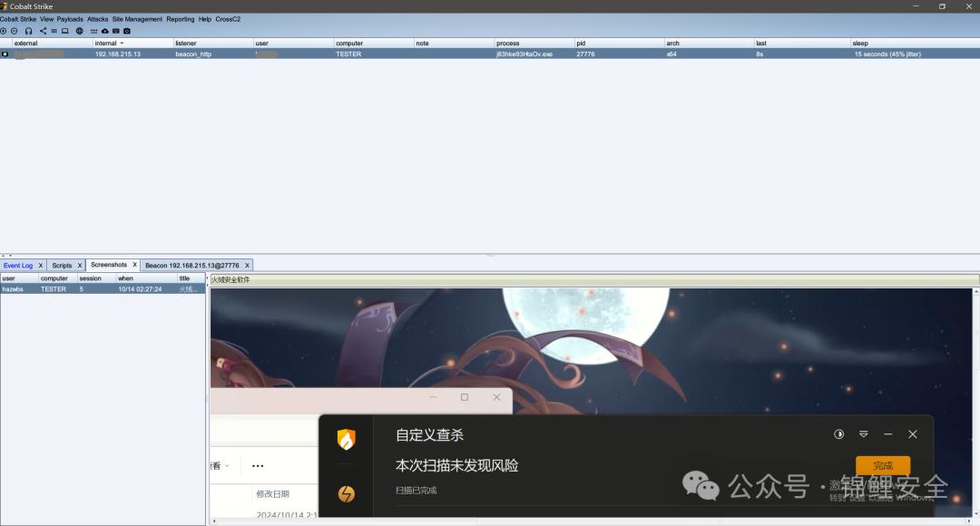The width and height of the screenshot is (980, 526).
Task: Show targets table via laptop icon
Action: tap(65, 31)
